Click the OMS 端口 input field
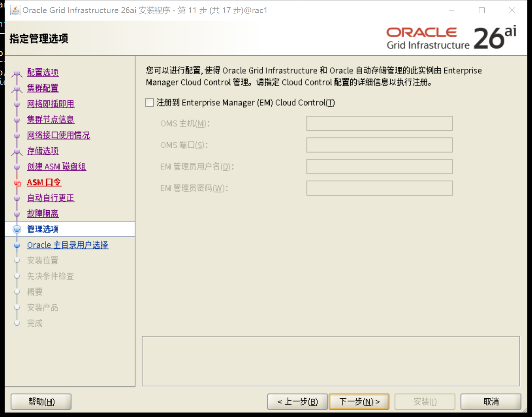The height and width of the screenshot is (417, 532). pyautogui.click(x=379, y=145)
